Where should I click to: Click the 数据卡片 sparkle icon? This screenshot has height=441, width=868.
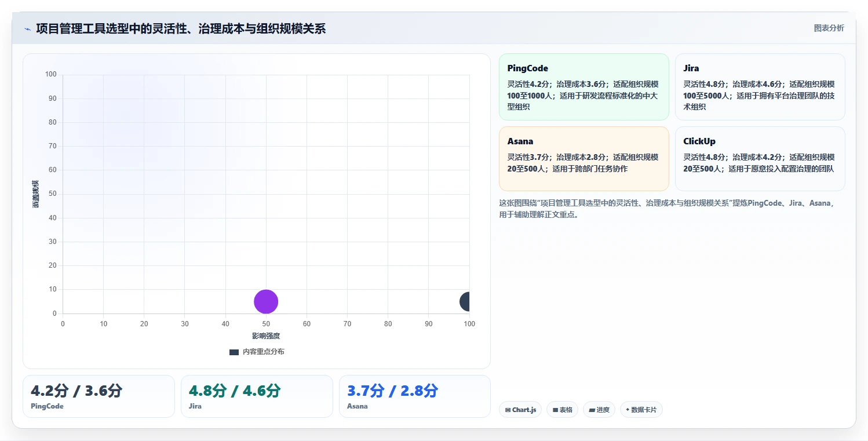628,410
